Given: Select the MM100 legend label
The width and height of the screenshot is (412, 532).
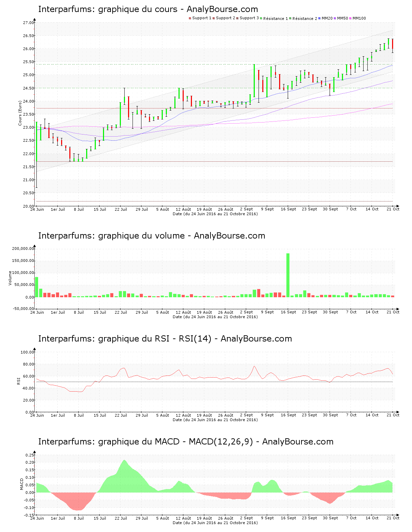Looking at the screenshot, I should (x=359, y=18).
